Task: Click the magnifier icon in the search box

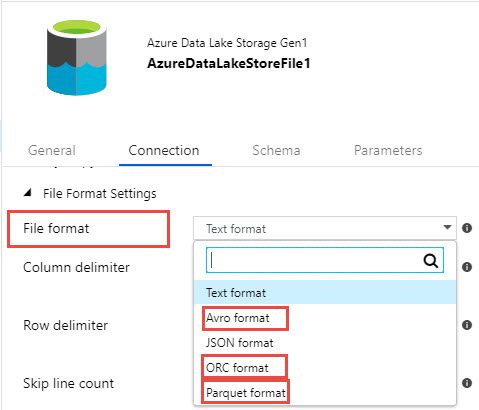Action: (431, 260)
